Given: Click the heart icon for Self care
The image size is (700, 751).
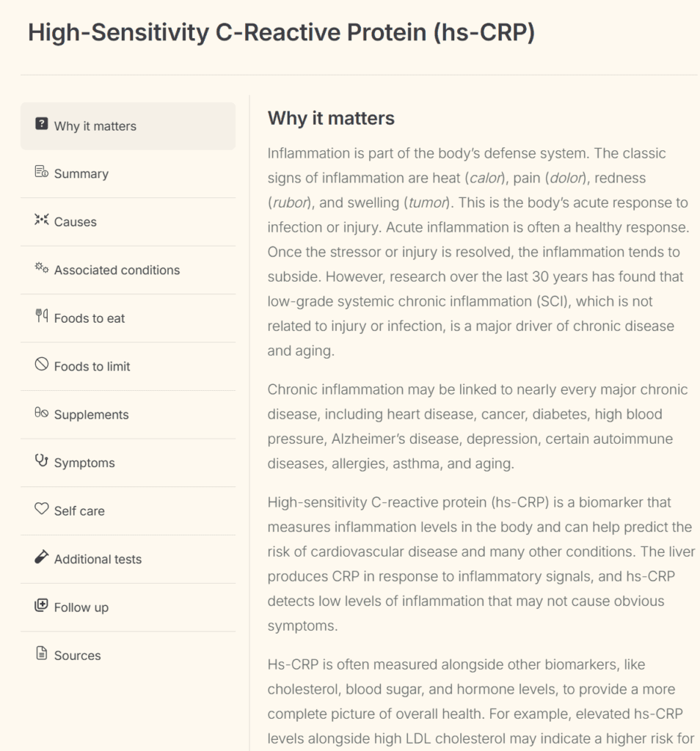Looking at the screenshot, I should (x=42, y=509).
